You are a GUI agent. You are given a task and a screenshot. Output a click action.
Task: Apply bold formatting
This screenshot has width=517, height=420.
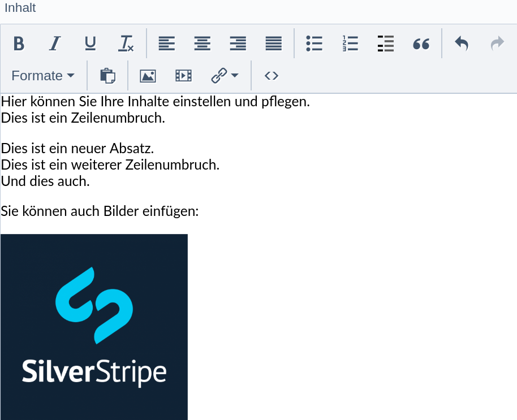(x=19, y=44)
